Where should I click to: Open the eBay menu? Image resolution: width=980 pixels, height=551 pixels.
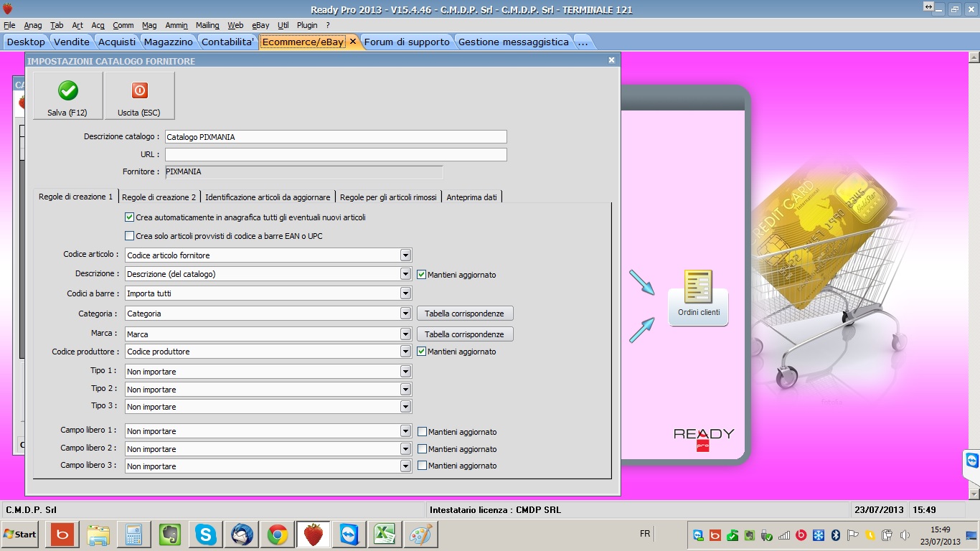[x=260, y=25]
